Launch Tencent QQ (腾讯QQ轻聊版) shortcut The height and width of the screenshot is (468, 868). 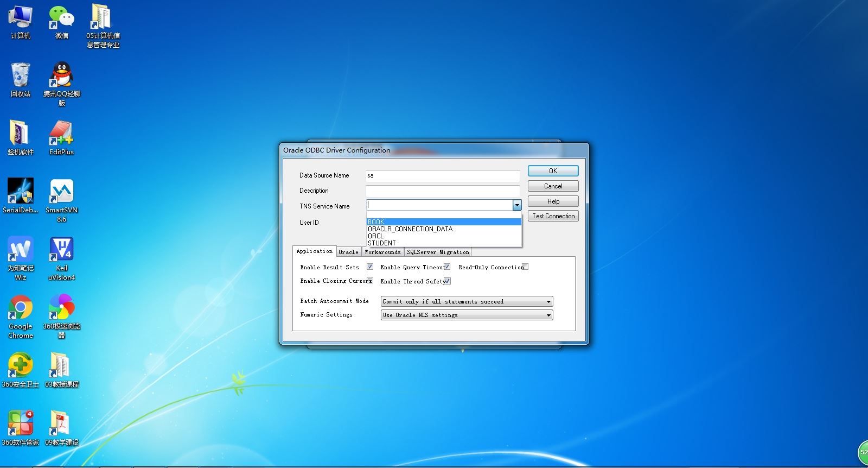[62, 84]
